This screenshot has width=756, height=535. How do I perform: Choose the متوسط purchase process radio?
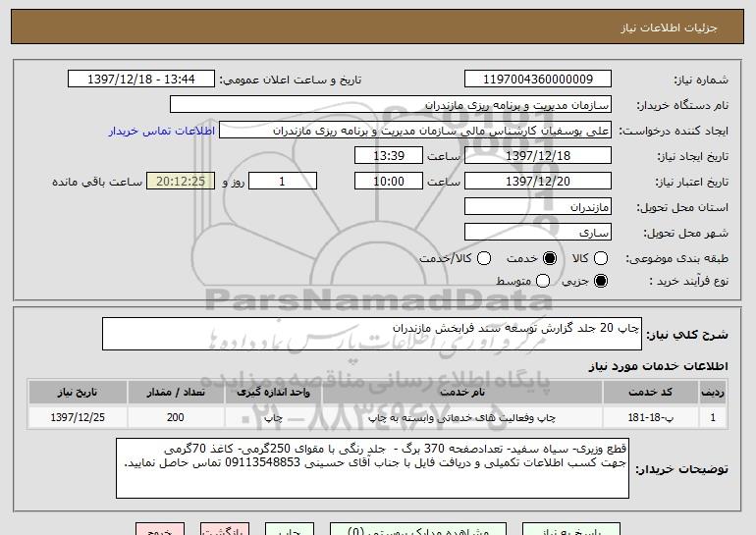(543, 281)
